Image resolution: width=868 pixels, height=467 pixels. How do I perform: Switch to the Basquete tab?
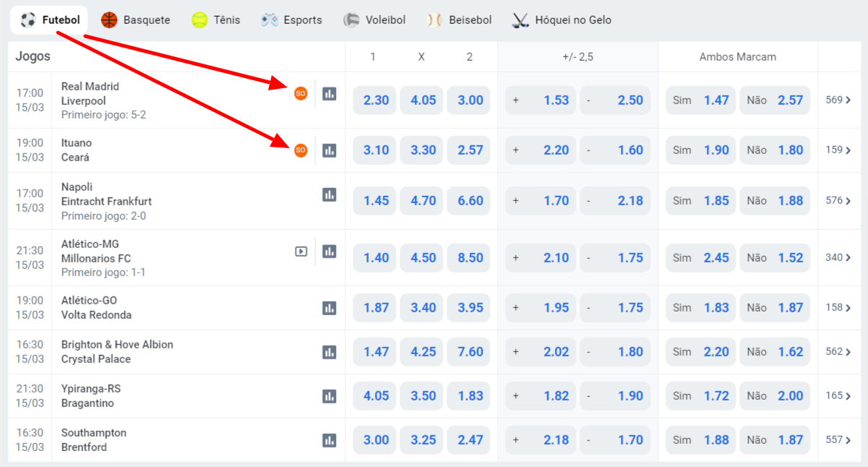click(x=136, y=20)
